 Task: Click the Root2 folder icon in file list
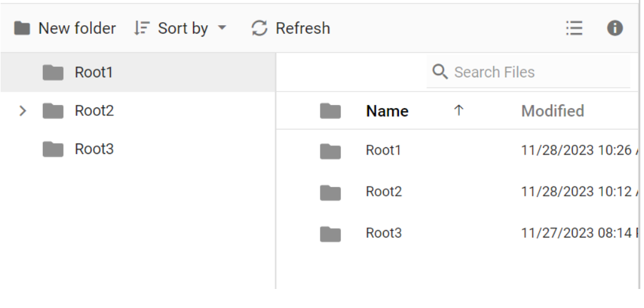coord(330,192)
